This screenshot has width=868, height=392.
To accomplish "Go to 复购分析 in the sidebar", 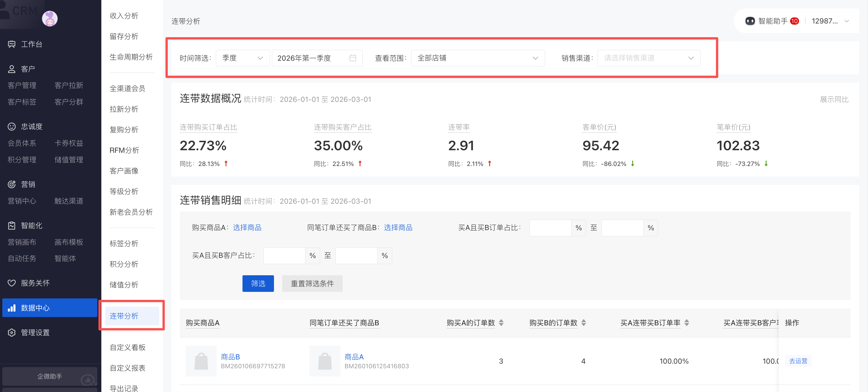I will click(124, 130).
